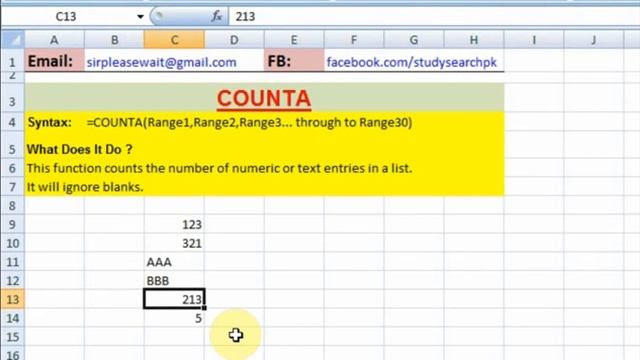Click the 'FB:' label cell
This screenshot has height=360, width=640.
coord(294,61)
